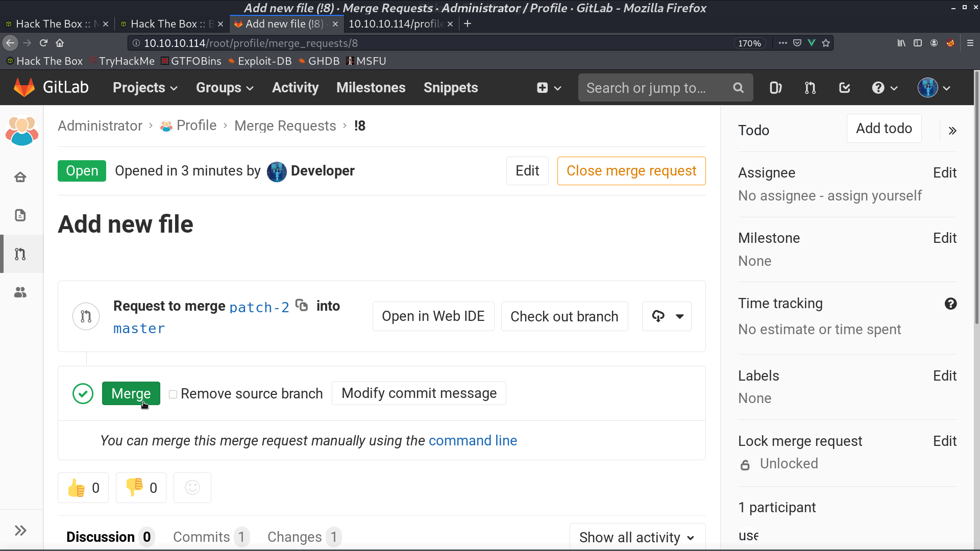The width and height of the screenshot is (980, 551).
Task: Collapse the right sidebar with the double chevron
Action: point(952,131)
